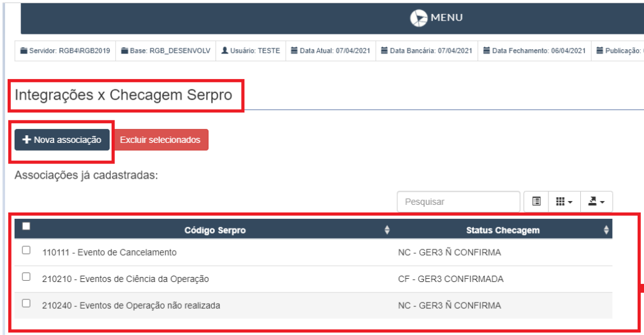Click the Nova associação button

[62, 140]
